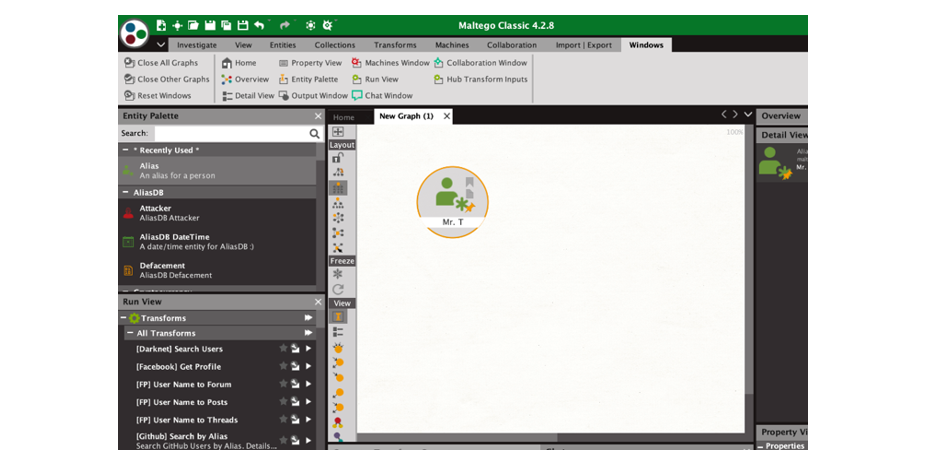Click Reset Windows
The width and height of the screenshot is (931, 467).
157,96
